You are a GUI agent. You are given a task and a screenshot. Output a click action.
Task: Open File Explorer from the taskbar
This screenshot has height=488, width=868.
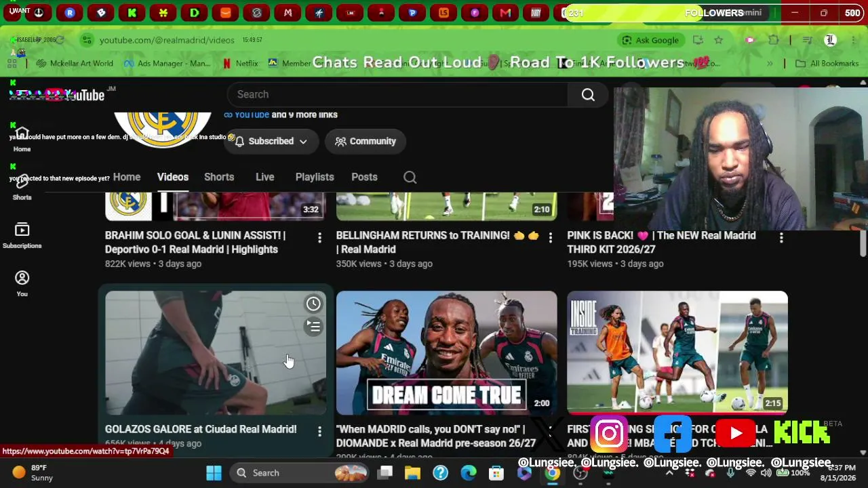[x=412, y=472]
